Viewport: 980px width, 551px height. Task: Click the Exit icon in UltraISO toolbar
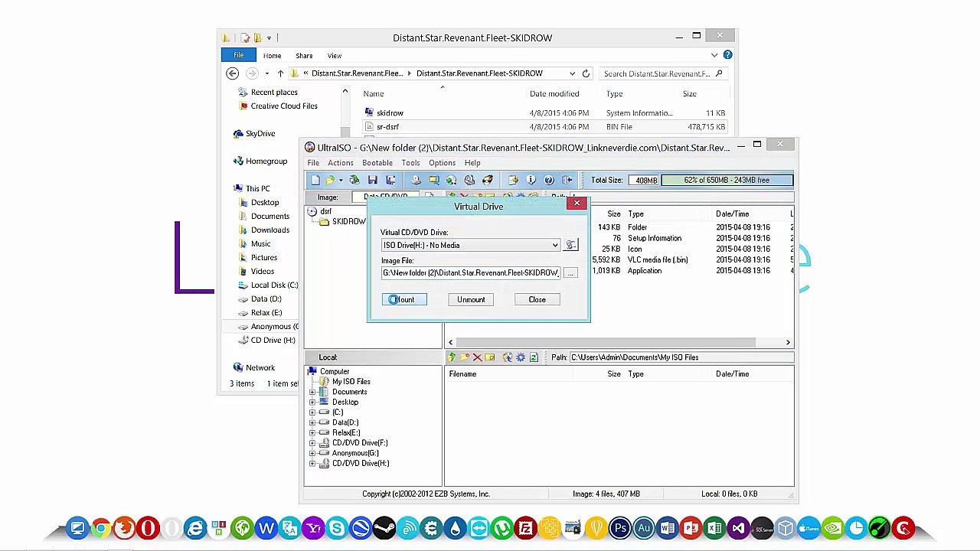(x=567, y=180)
